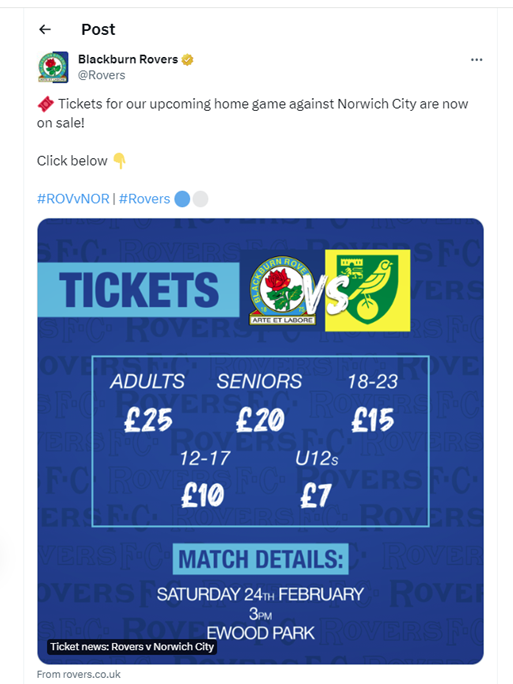Click the white circle emoji after #Rovers

point(200,199)
